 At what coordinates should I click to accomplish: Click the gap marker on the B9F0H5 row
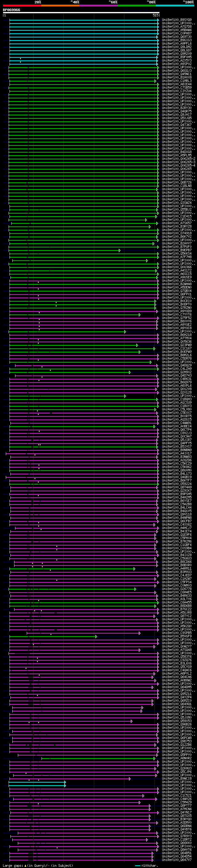coord(20,58)
